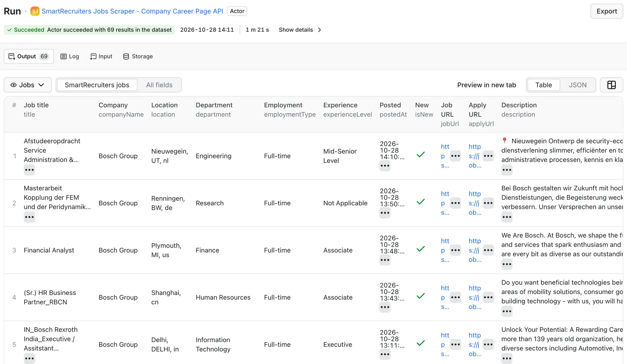627x364 pixels.
Task: Click the Actor label tag
Action: pos(237,11)
